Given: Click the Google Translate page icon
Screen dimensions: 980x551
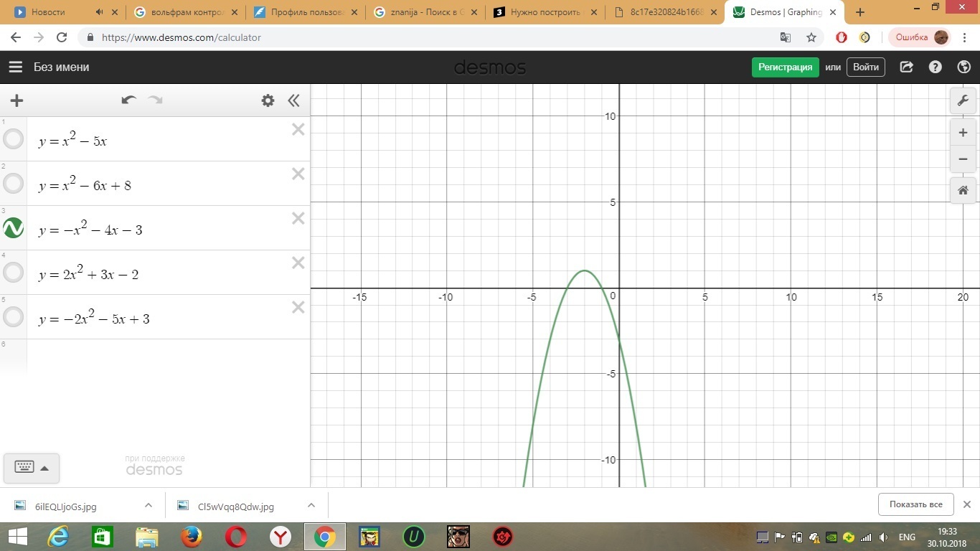Looking at the screenshot, I should click(x=786, y=37).
